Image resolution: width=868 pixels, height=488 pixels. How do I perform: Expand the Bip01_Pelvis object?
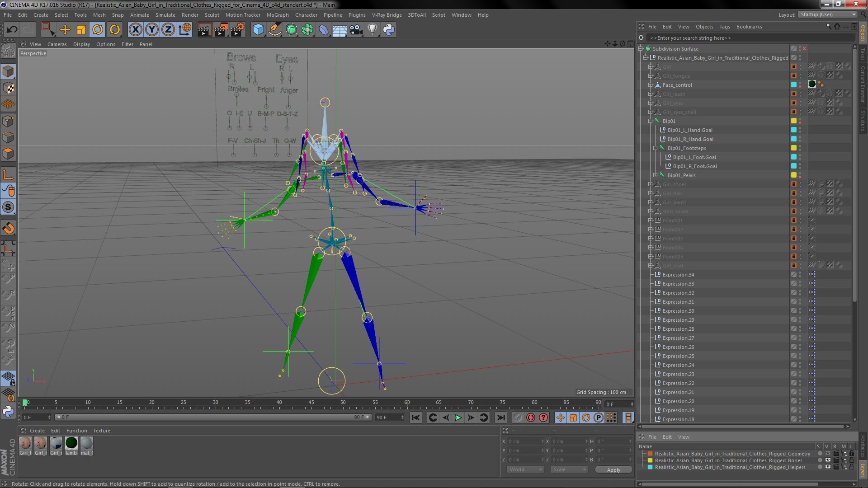(x=656, y=175)
